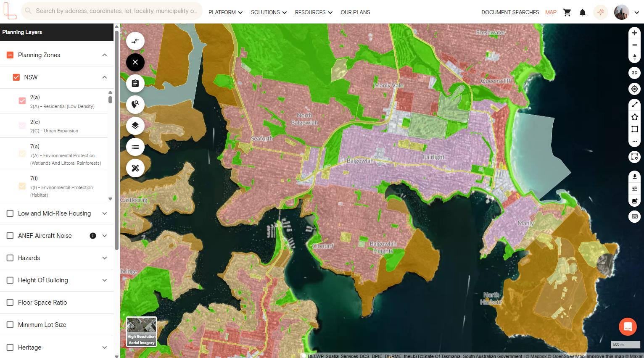
Task: Open the selection settings square-gear tool
Action: (x=635, y=157)
